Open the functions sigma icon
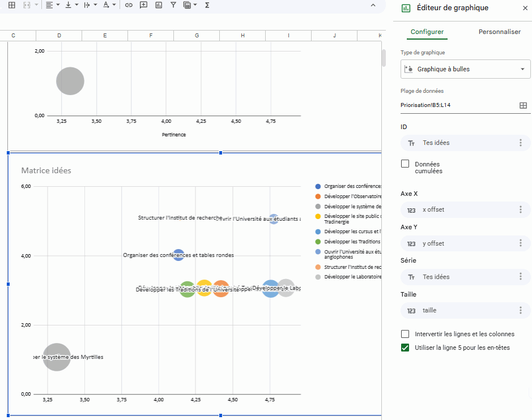The width and height of the screenshot is (532, 420). [x=207, y=5]
